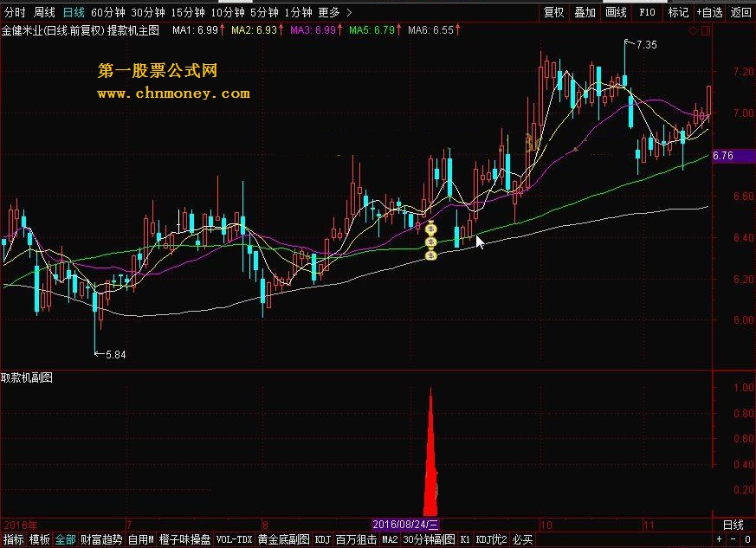Click the 7.35 high price marker
Screen dimensions: 756x548
pyautogui.click(x=646, y=45)
